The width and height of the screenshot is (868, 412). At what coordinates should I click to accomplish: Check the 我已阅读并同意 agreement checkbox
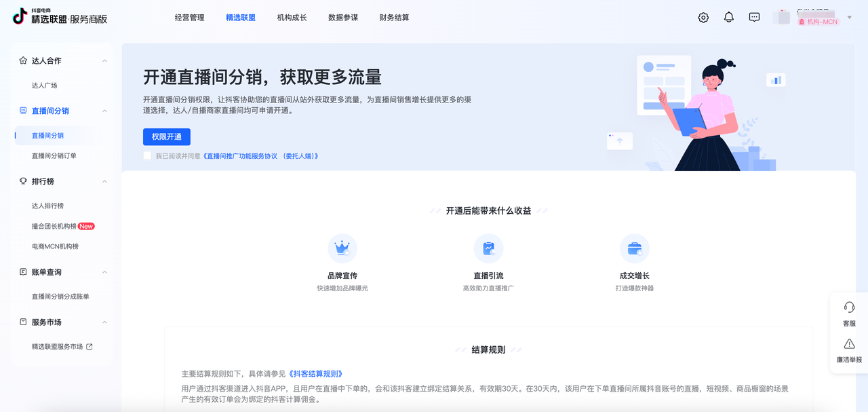[147, 156]
